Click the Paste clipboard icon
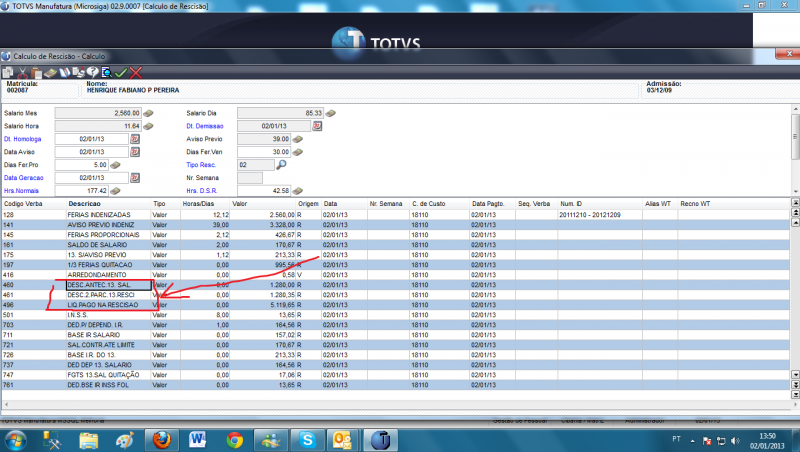 click(x=36, y=72)
